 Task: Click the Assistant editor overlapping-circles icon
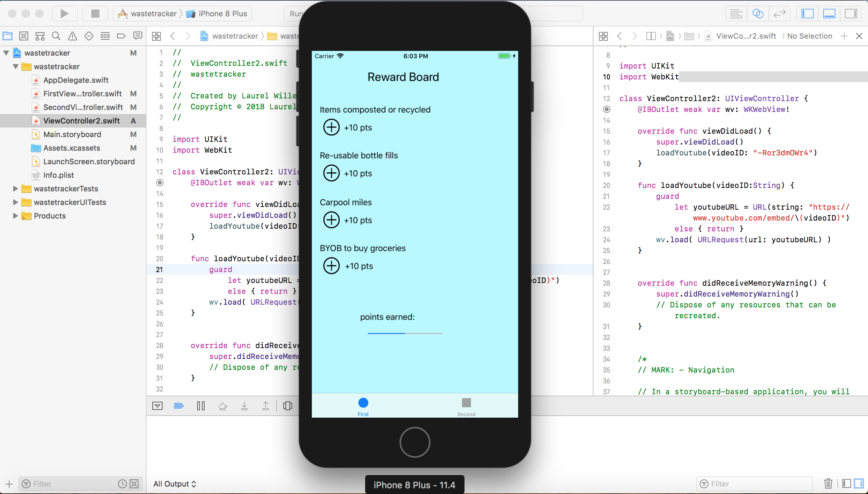(x=758, y=14)
